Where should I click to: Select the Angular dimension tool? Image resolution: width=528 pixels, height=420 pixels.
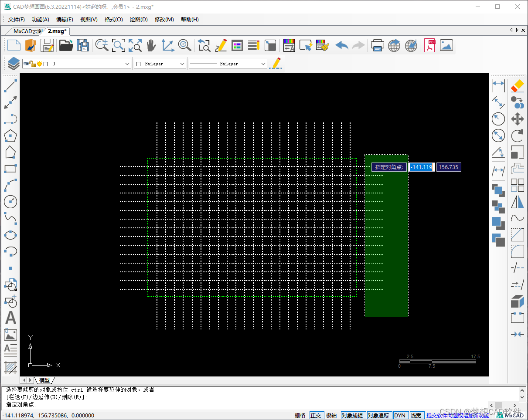pos(498,152)
